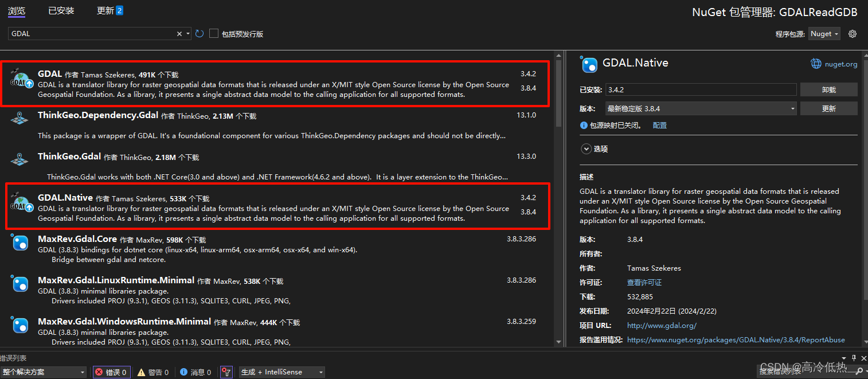The image size is (868, 379).
Task: Toggle the 警告 filter in error list
Action: coord(153,372)
